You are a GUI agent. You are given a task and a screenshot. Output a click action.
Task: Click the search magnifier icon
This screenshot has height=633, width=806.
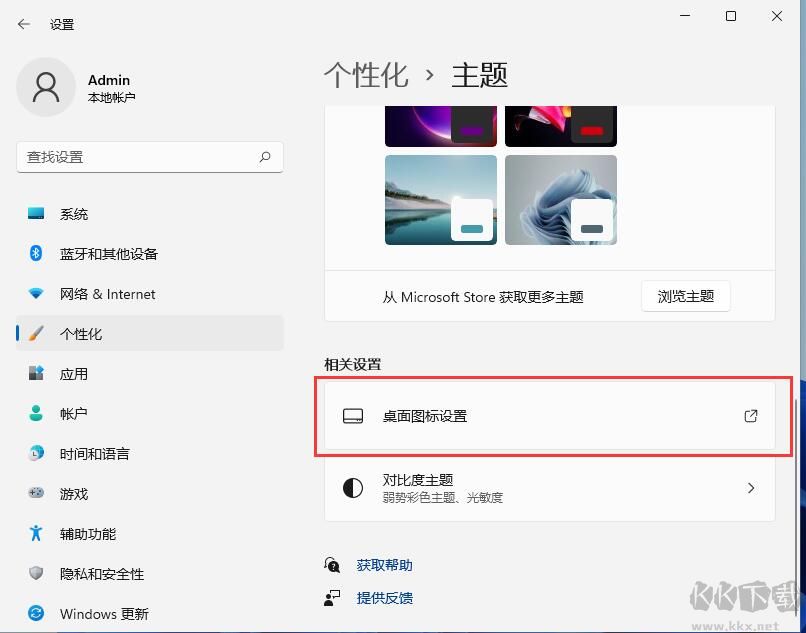pyautogui.click(x=265, y=157)
